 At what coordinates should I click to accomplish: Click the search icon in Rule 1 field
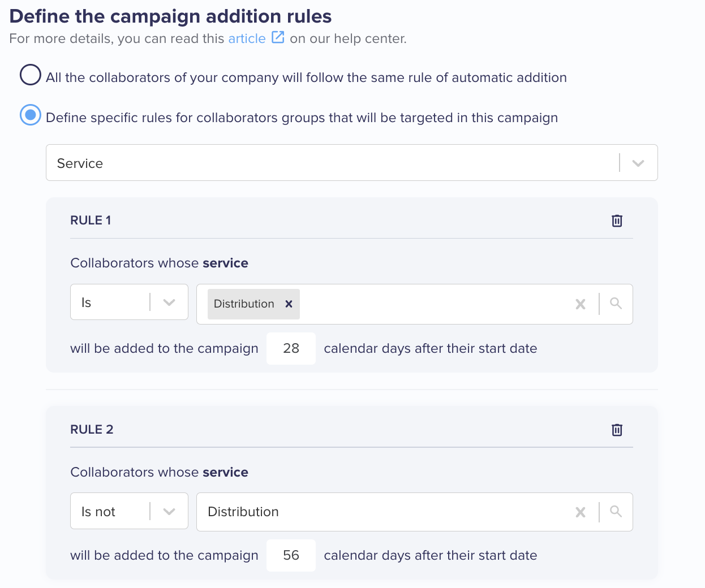tap(616, 304)
